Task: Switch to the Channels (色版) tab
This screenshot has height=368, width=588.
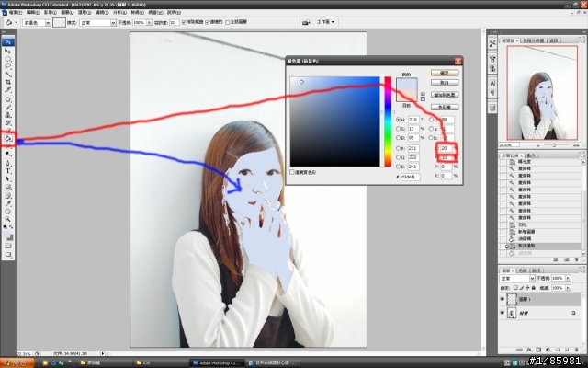Action: tap(523, 270)
